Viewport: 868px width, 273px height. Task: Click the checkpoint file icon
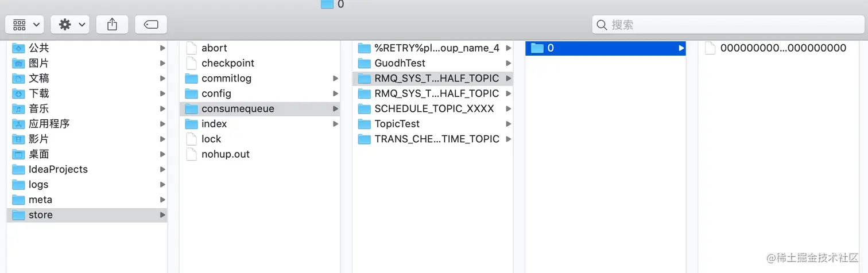click(x=192, y=63)
